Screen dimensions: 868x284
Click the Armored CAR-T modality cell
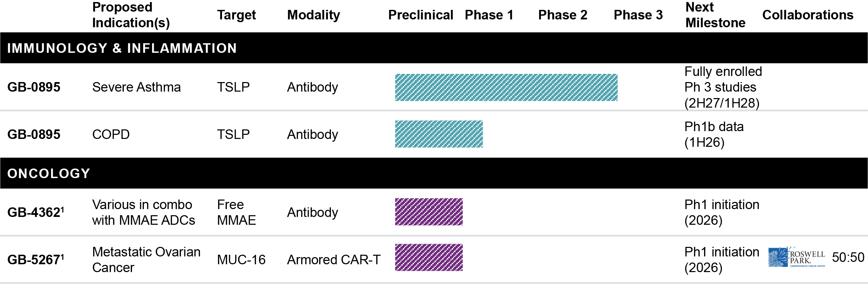coord(334,260)
